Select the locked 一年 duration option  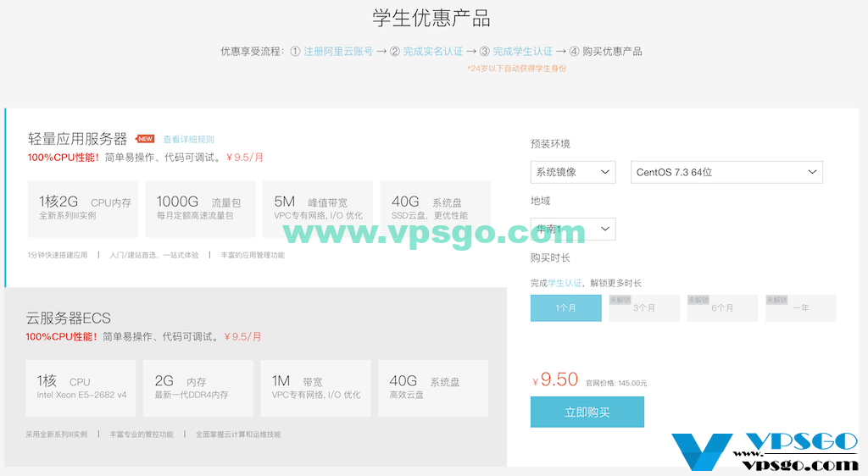point(800,308)
